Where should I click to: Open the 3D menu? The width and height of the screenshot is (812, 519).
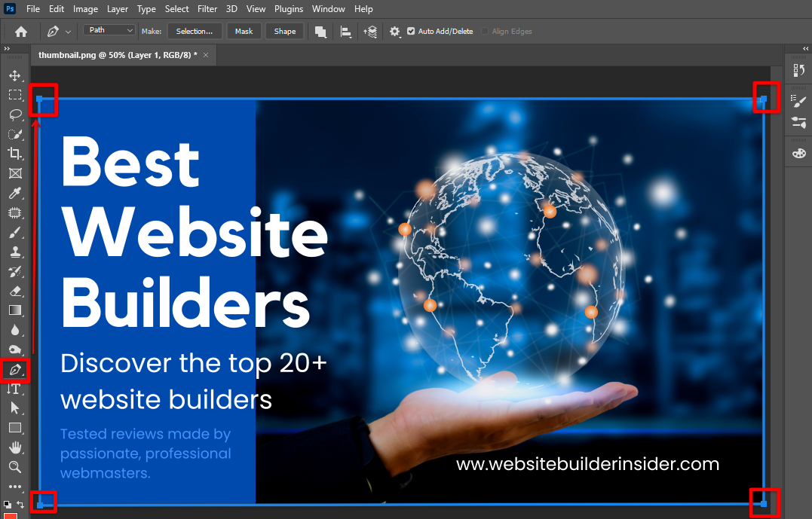click(231, 9)
